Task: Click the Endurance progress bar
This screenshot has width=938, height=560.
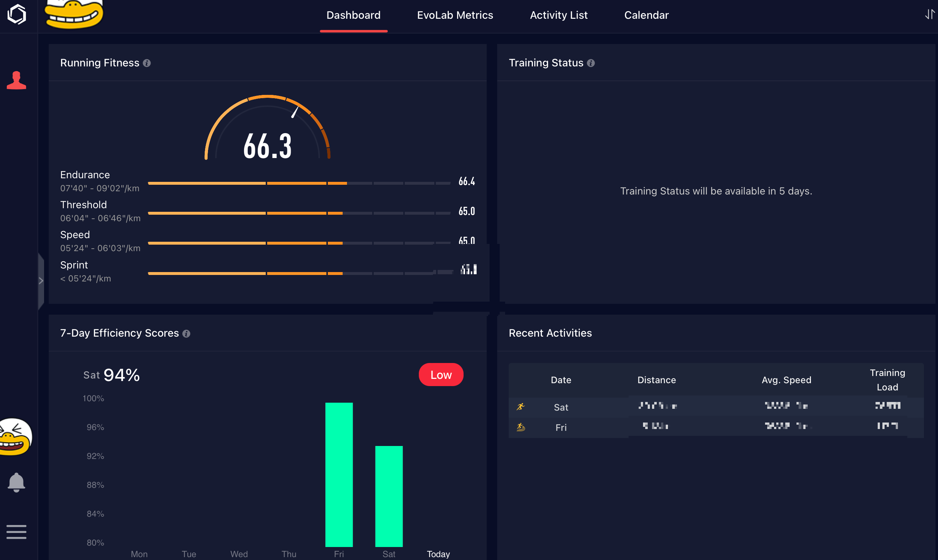Action: tap(299, 183)
